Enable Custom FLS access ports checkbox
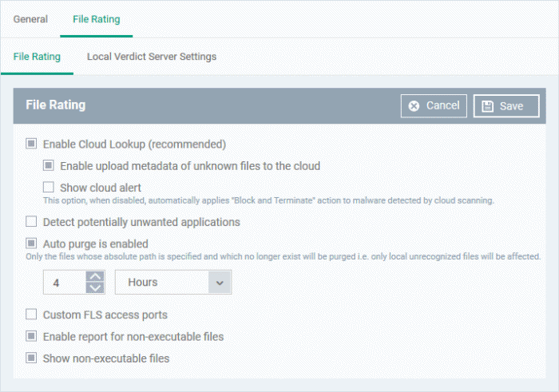The width and height of the screenshot is (559, 392). pyautogui.click(x=31, y=315)
